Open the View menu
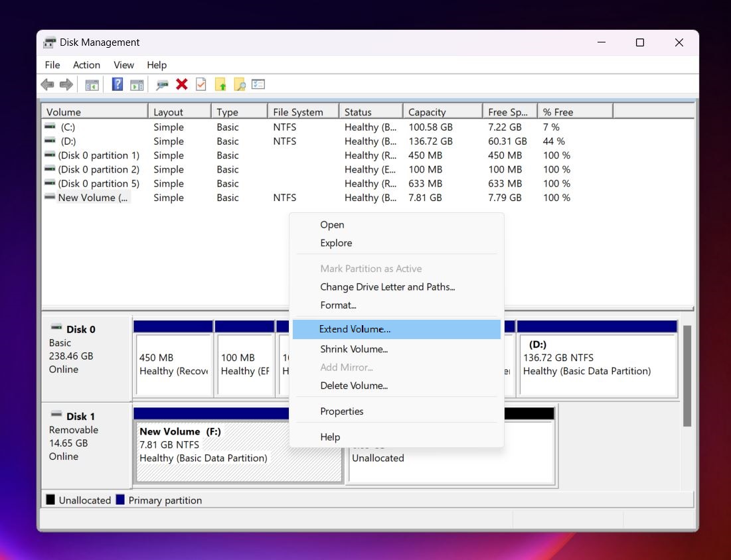Viewport: 731px width, 560px height. 123,65
